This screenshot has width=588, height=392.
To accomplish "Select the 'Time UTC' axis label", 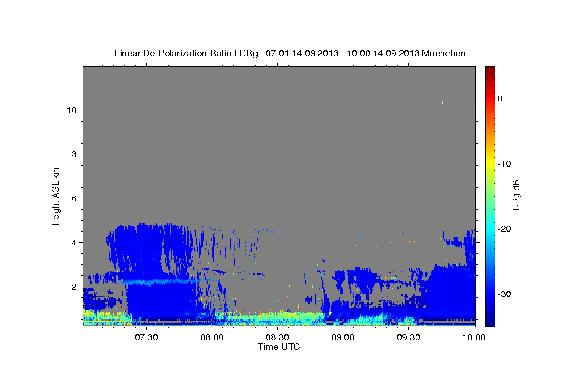I will (x=279, y=347).
